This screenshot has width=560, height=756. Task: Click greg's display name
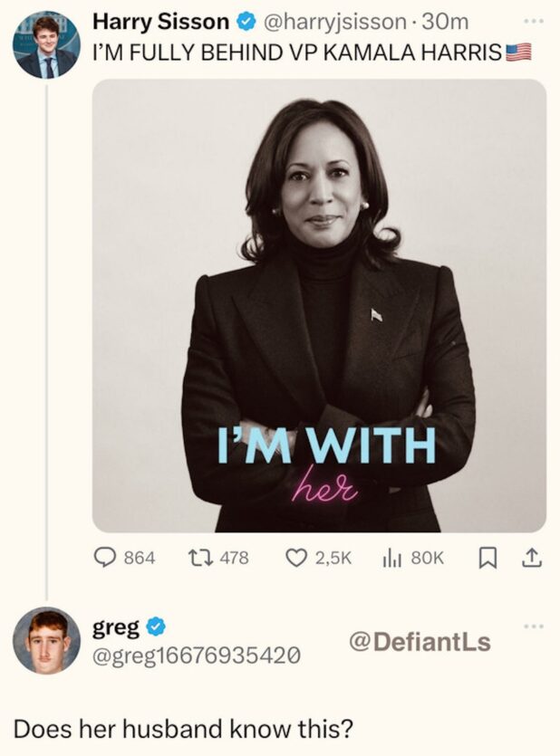pyautogui.click(x=116, y=627)
